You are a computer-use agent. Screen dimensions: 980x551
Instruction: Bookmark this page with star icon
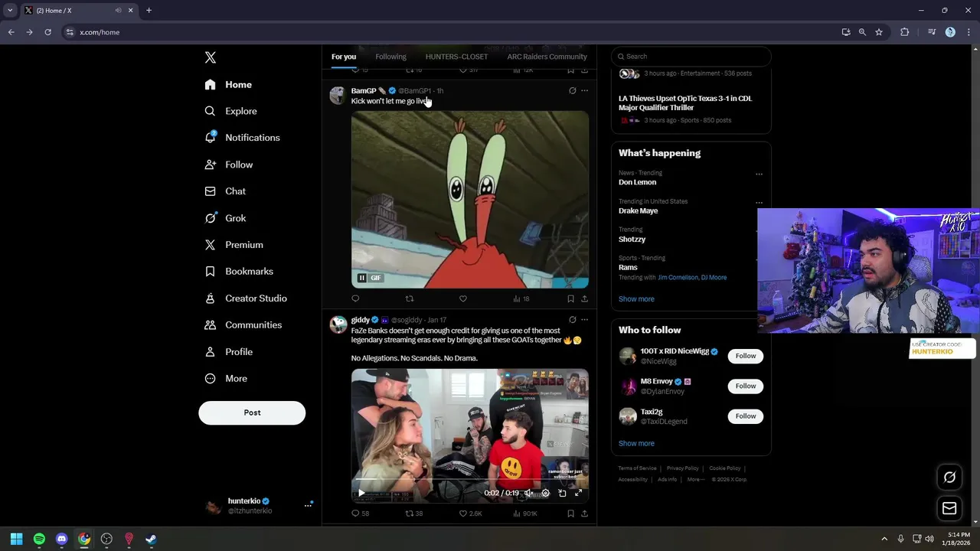click(x=879, y=32)
